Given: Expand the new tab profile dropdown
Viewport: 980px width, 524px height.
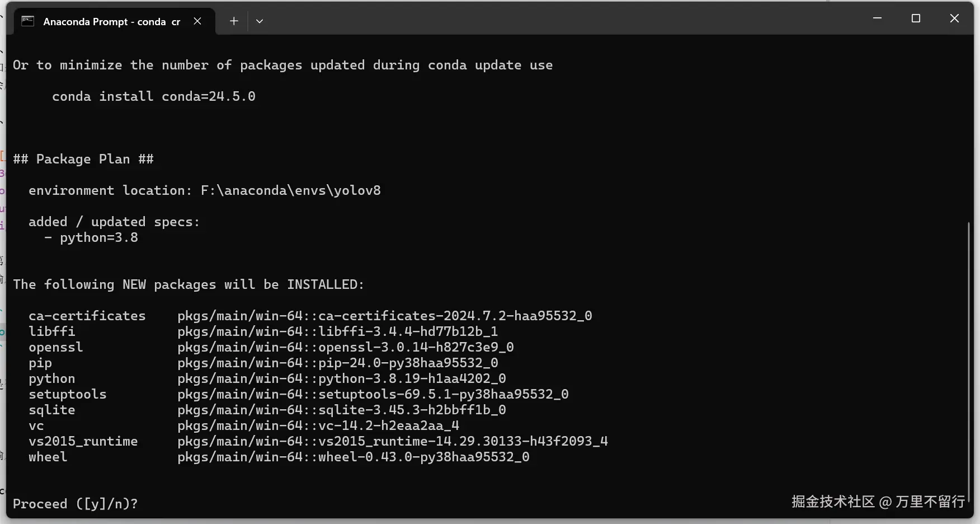Looking at the screenshot, I should pos(260,21).
